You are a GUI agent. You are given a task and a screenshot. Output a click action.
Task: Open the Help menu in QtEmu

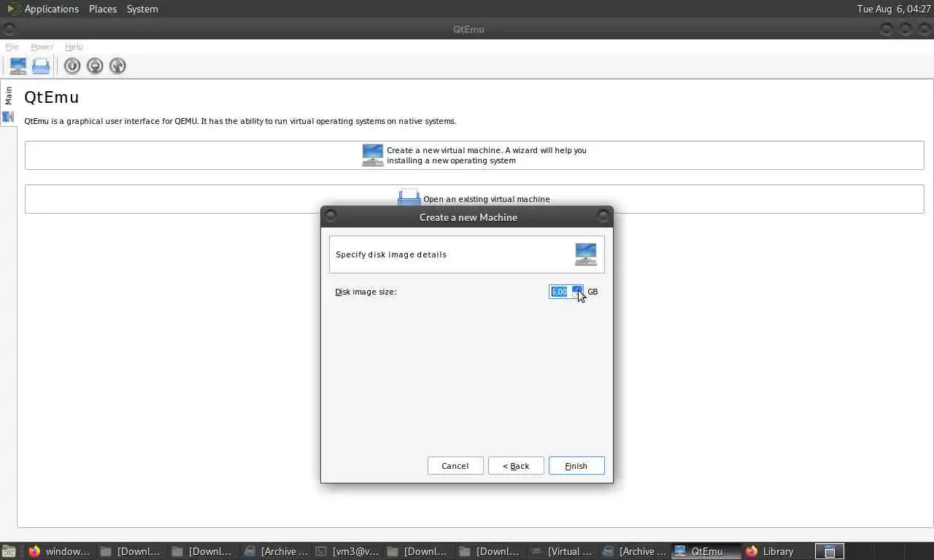74,47
